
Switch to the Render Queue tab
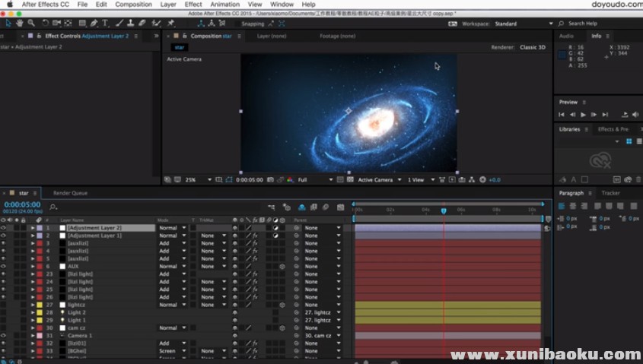click(70, 193)
